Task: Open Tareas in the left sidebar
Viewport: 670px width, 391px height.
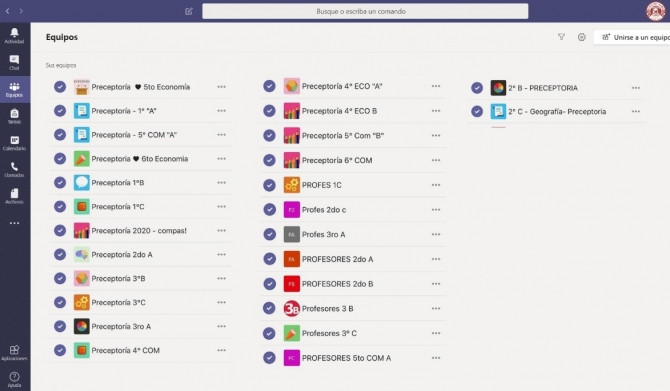Action: pyautogui.click(x=15, y=116)
